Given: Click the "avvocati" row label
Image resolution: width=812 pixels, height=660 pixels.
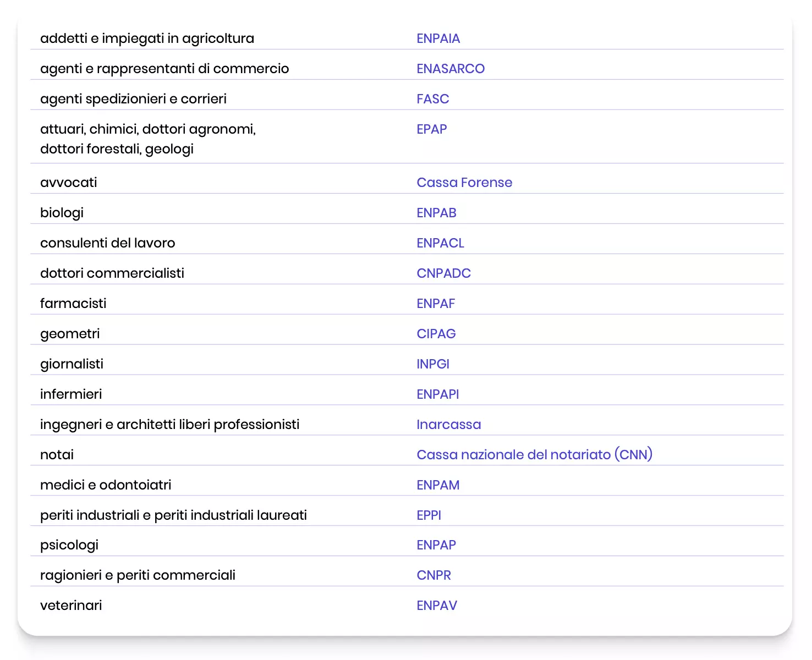Looking at the screenshot, I should pos(68,183).
